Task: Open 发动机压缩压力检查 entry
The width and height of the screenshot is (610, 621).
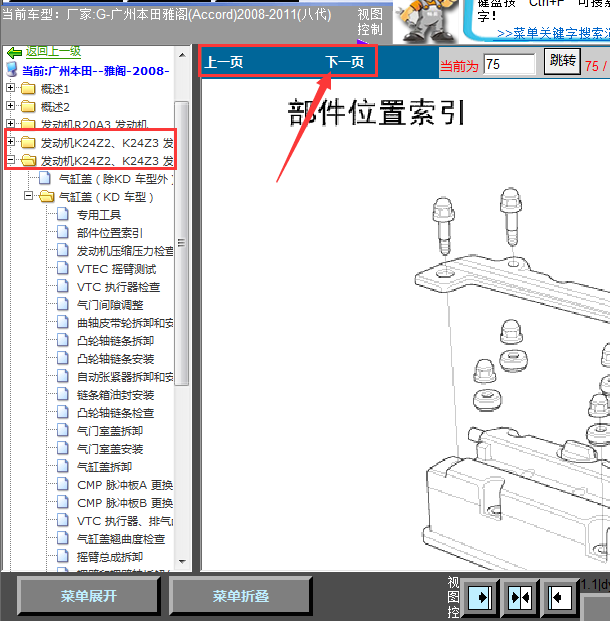Action: [x=125, y=251]
